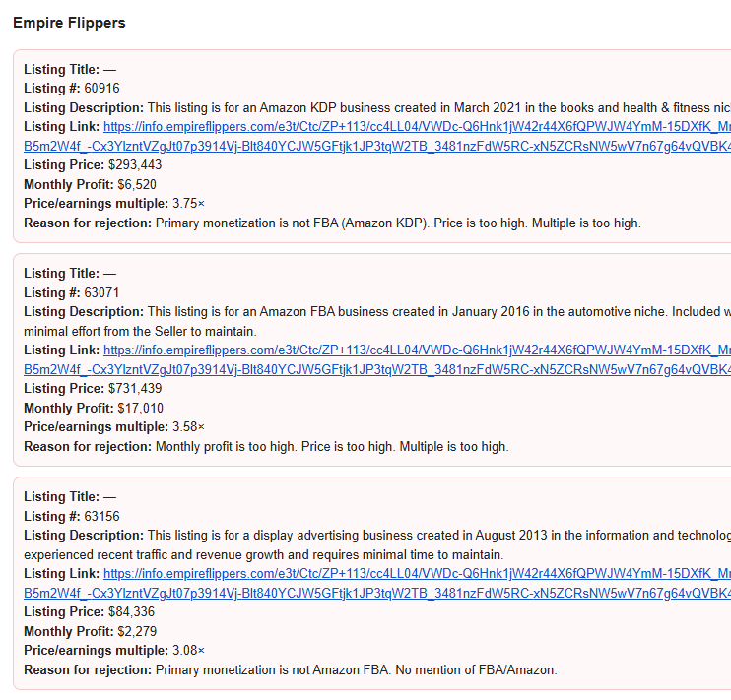Select listing number 63156
731x700 pixels.
tap(101, 516)
